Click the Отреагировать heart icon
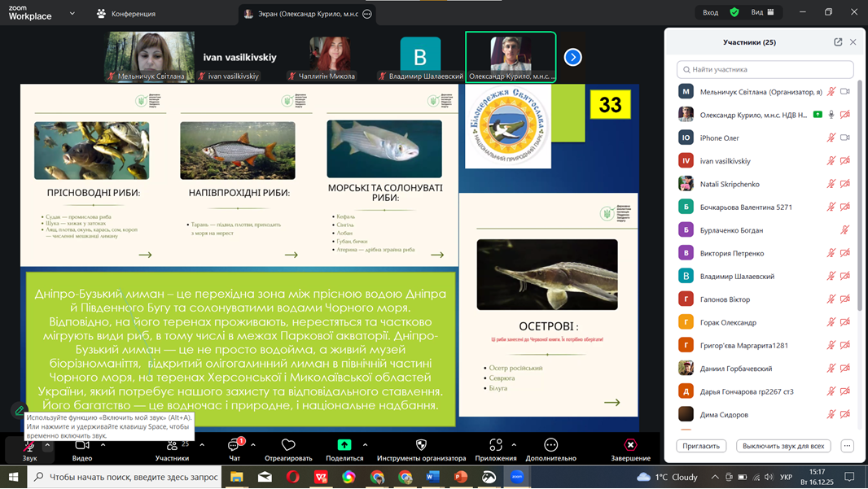This screenshot has width=868, height=489. [x=288, y=445]
